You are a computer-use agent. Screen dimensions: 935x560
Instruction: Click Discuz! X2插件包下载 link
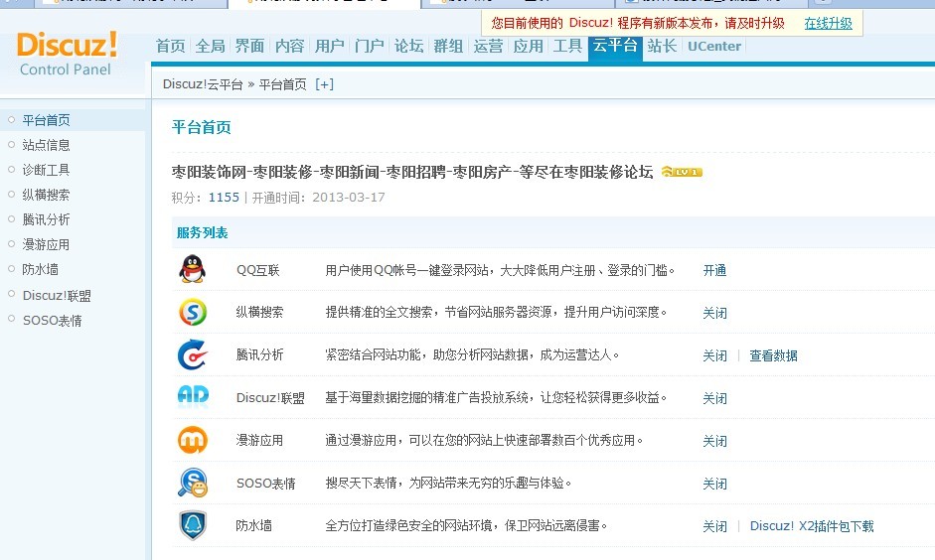812,526
